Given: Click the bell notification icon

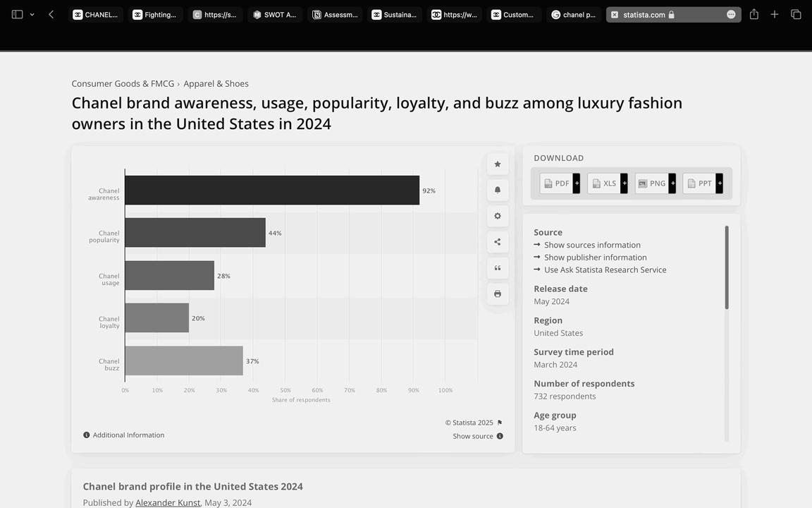Looking at the screenshot, I should point(497,190).
